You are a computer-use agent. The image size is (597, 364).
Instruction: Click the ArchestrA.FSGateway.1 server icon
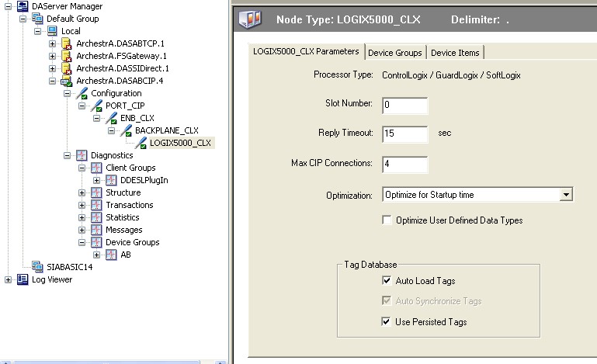point(67,56)
